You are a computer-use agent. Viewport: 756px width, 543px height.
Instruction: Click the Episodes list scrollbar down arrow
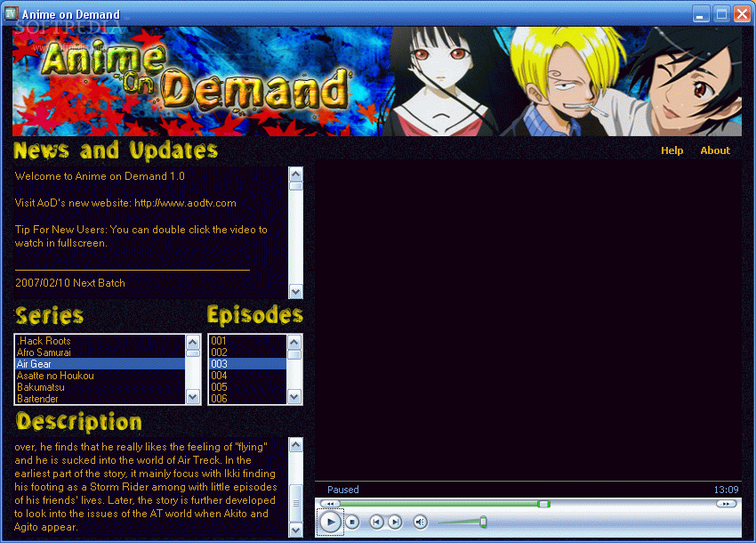tap(294, 397)
